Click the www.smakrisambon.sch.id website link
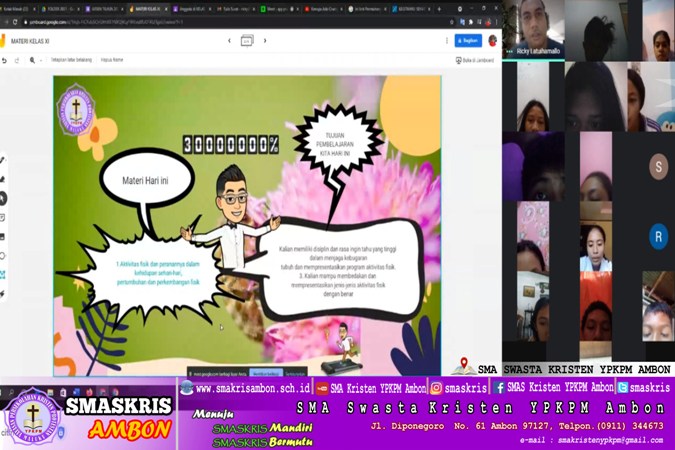Viewport: 675px width, 450px height. (253, 388)
